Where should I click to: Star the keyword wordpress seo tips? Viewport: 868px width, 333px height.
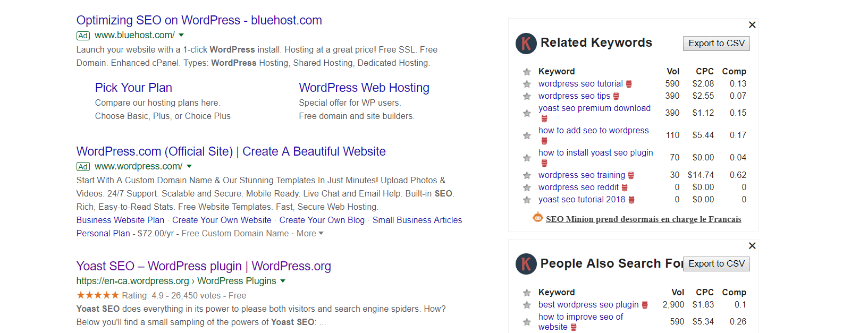click(527, 96)
